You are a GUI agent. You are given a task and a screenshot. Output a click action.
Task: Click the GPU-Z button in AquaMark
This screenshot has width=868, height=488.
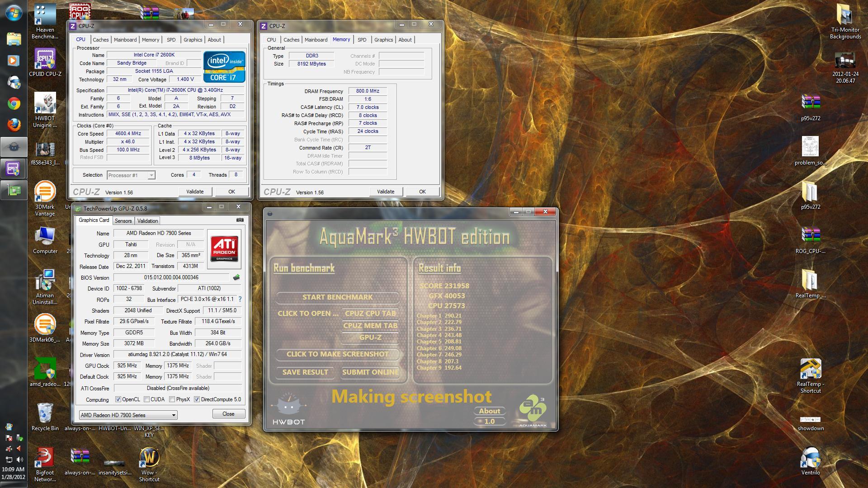[370, 337]
